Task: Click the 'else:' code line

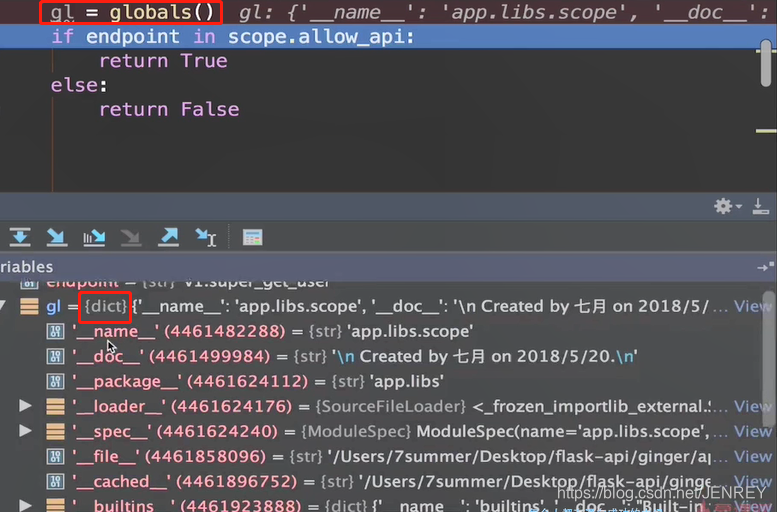Action: coord(79,85)
